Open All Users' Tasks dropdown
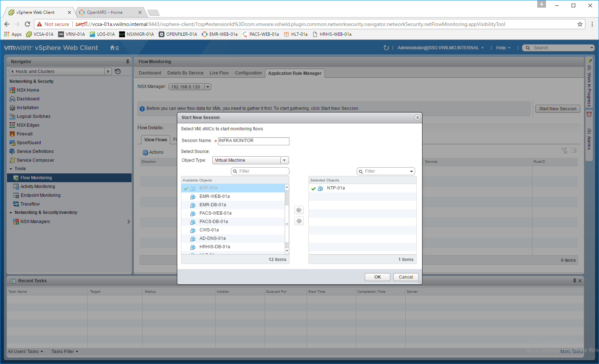 coord(25,352)
